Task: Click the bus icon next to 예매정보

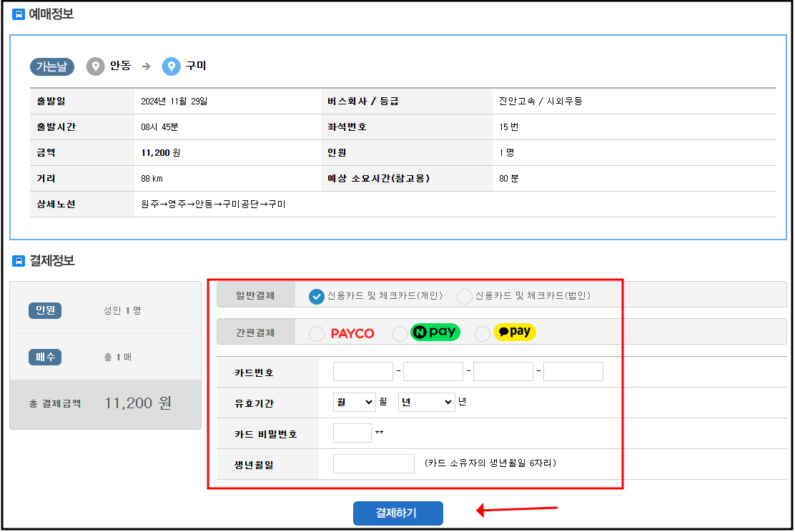Action: coord(19,14)
